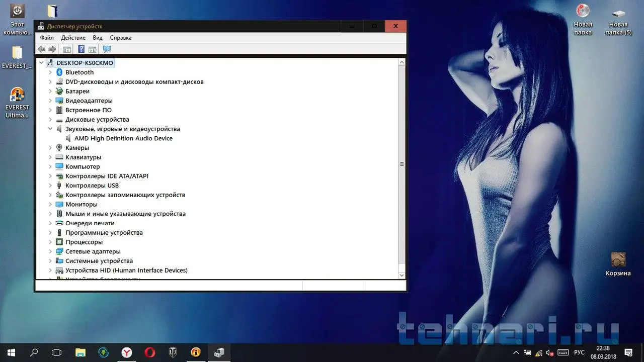
Task: Open Help via the blue question-mark icon
Action: point(81,49)
